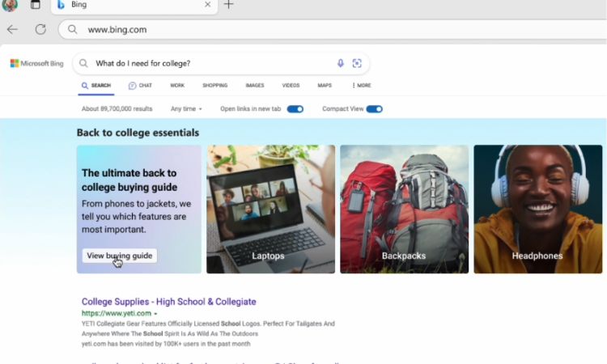This screenshot has width=607, height=364.
Task: Open the Backpacks category card
Action: 404,210
